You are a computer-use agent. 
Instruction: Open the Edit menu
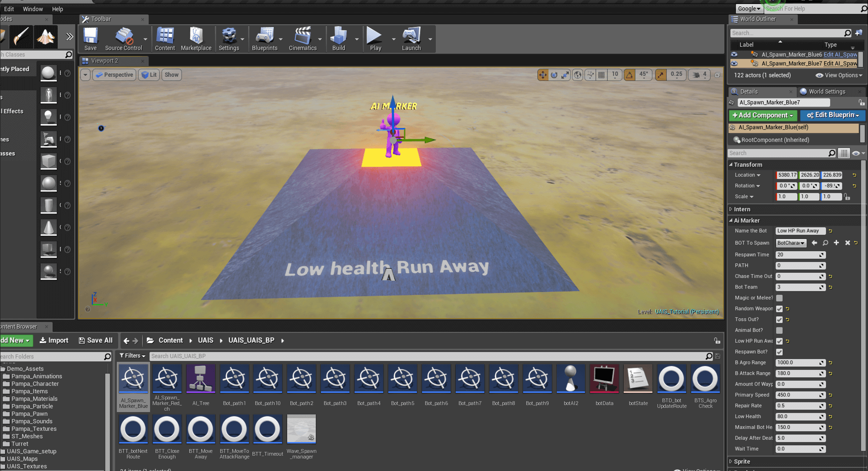pyautogui.click(x=9, y=9)
